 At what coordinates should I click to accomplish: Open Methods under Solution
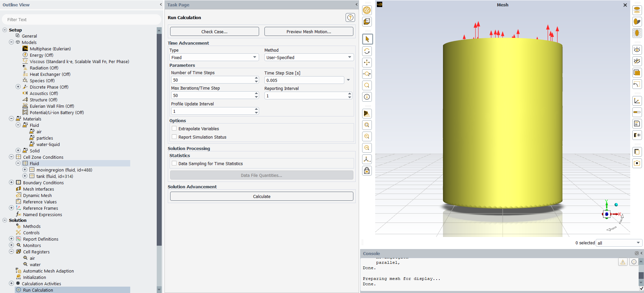tap(32, 227)
